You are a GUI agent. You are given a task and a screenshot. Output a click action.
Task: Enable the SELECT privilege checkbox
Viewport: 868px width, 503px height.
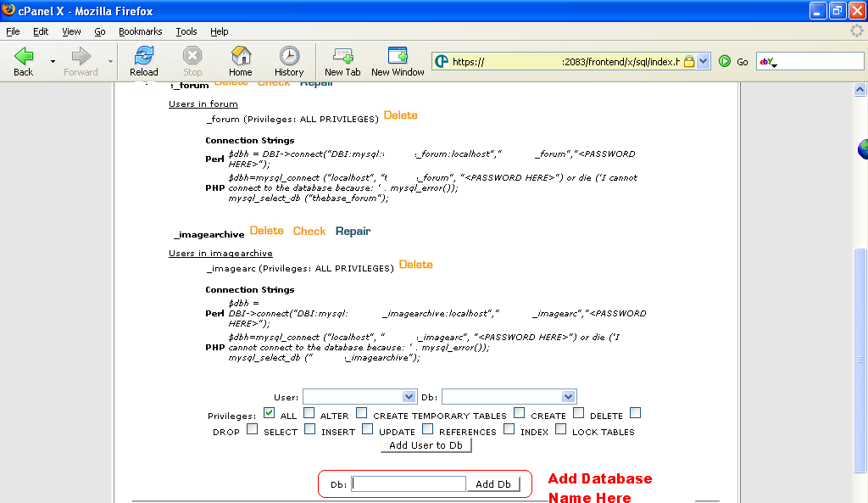[252, 428]
